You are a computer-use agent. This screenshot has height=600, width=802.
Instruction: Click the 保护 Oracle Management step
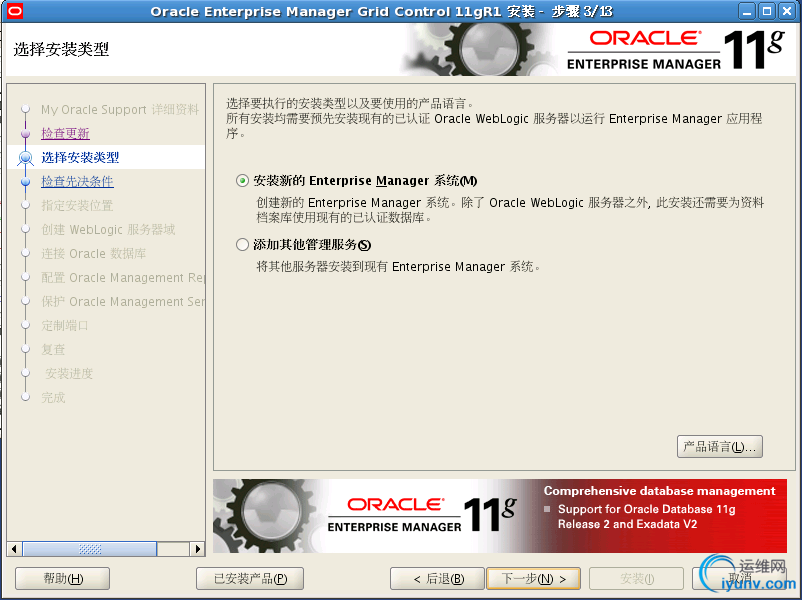click(x=123, y=302)
